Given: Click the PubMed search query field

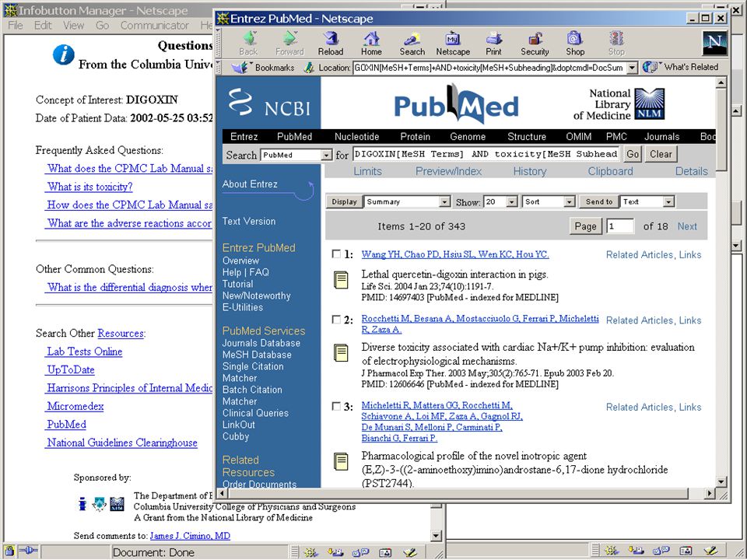Looking at the screenshot, I should (486, 154).
